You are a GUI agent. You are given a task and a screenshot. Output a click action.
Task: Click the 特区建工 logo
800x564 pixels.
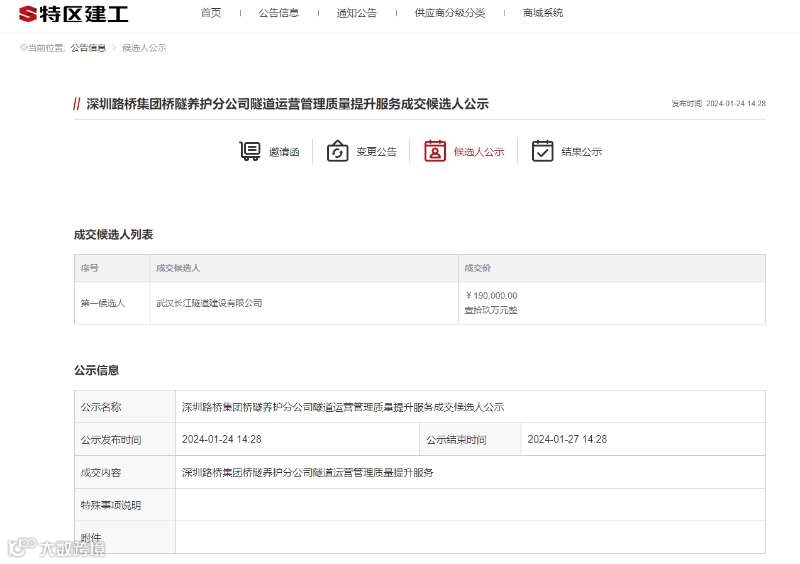tap(73, 14)
